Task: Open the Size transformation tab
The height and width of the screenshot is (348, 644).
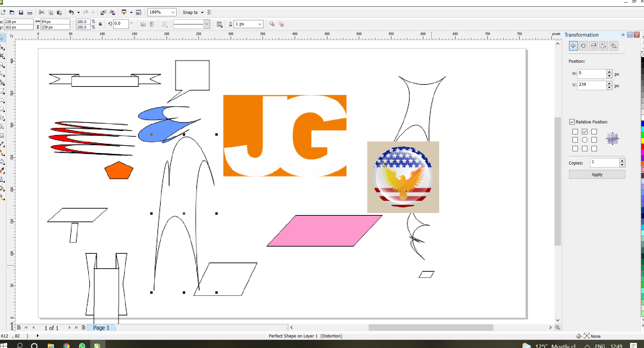Action: [x=604, y=46]
